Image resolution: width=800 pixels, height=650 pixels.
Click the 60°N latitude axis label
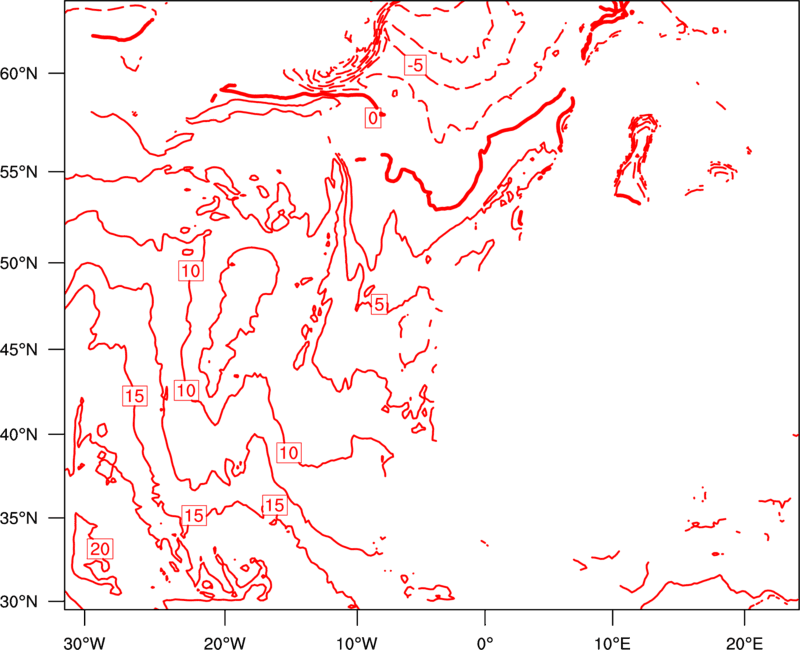(19, 73)
